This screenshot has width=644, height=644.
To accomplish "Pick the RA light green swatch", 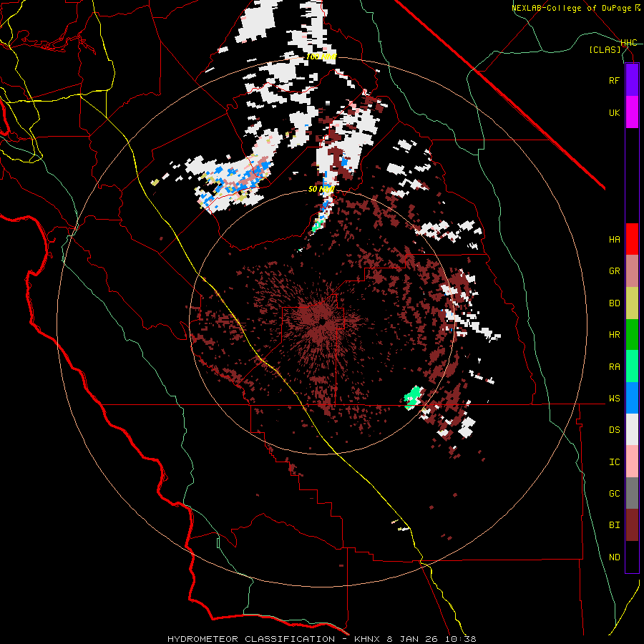I will point(632,366).
